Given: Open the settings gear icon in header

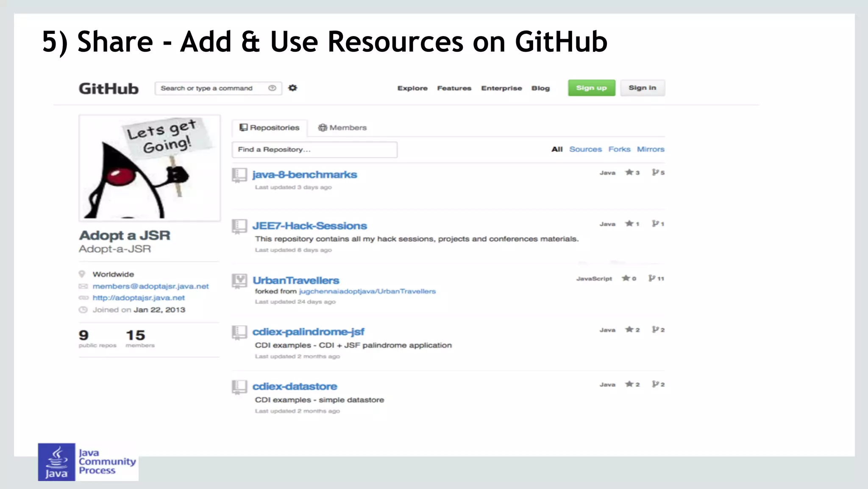Looking at the screenshot, I should (292, 88).
